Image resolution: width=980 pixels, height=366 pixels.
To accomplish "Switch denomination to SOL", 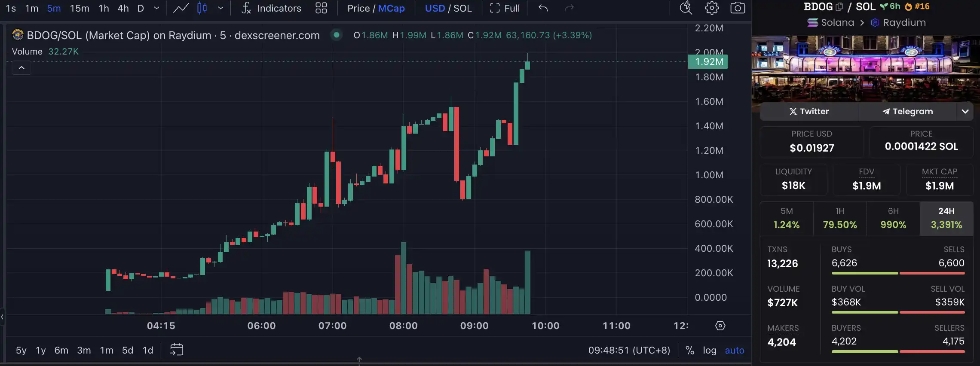I will 462,8.
